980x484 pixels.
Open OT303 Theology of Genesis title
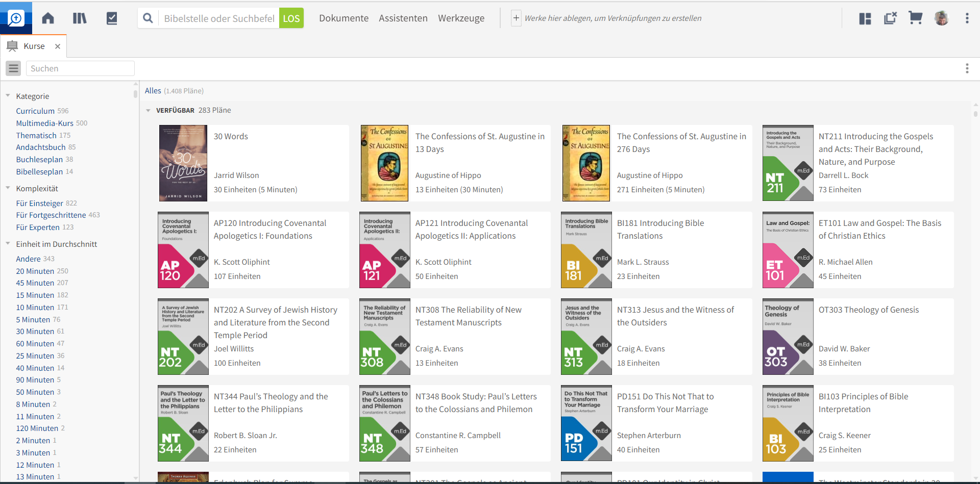pyautogui.click(x=869, y=310)
